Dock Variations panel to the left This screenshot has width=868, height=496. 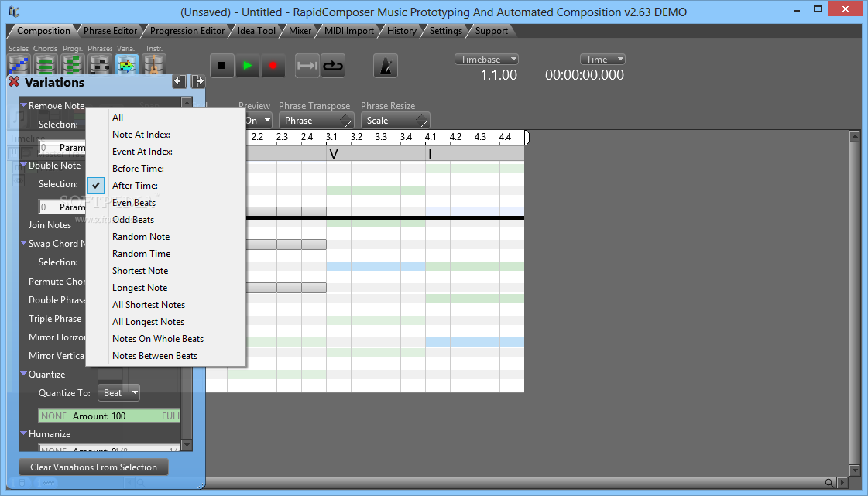[180, 82]
